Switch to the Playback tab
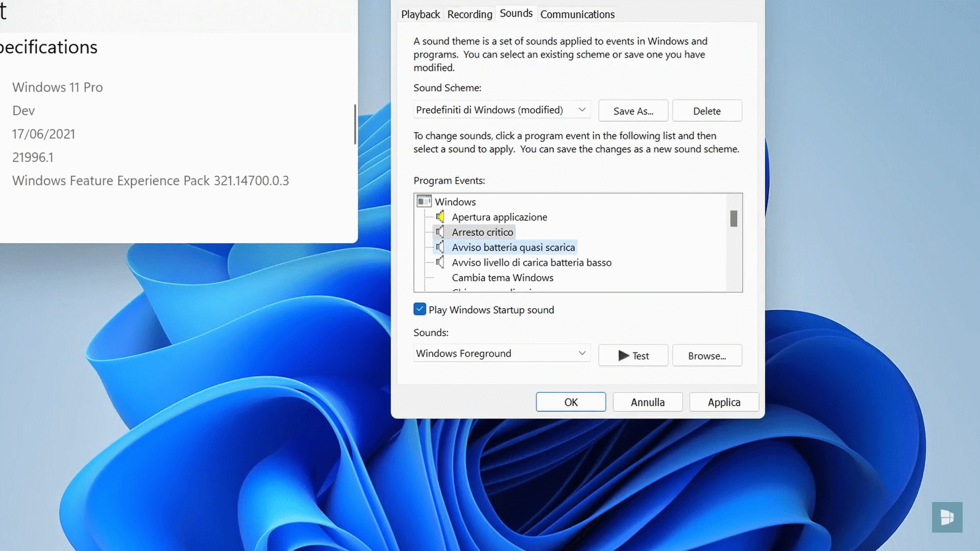980x551 pixels. coord(420,14)
